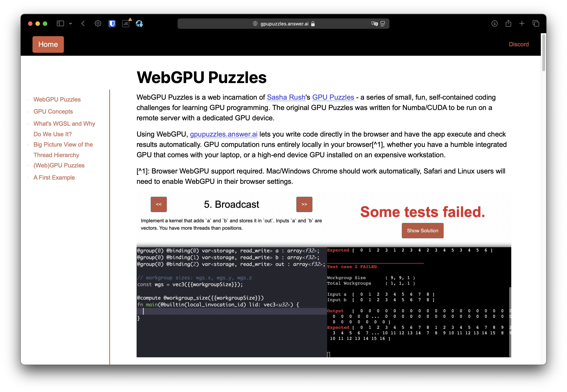Image resolution: width=567 pixels, height=392 pixels.
Task: Toggle Reader view icon in address bar
Action: pos(383,24)
